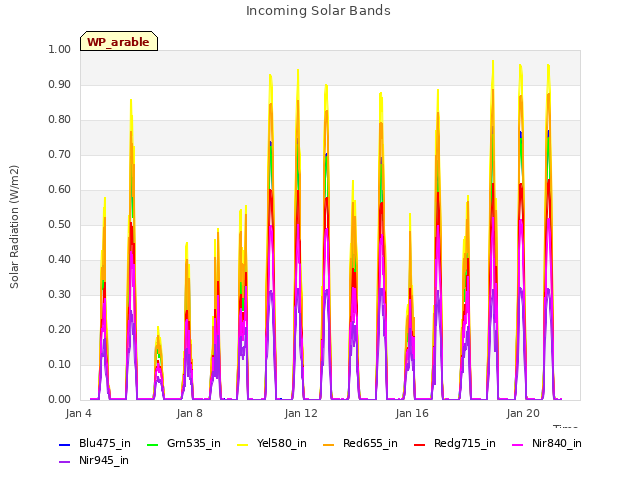Click the Jan 12 x-axis tick label

[301, 413]
